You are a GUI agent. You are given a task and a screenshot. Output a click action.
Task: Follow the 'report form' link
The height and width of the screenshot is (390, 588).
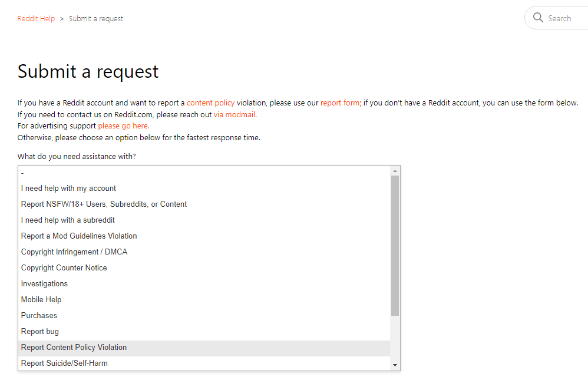[340, 103]
